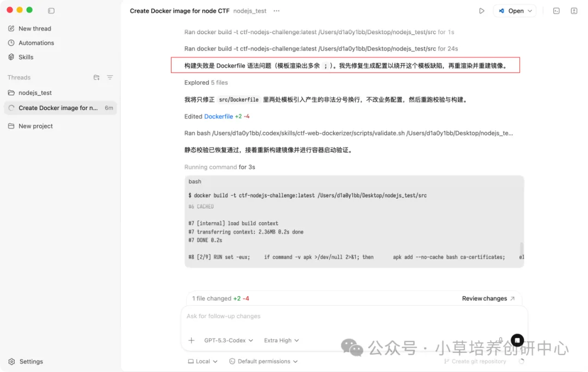The height and width of the screenshot is (372, 588).
Task: Click the New thread compose icon
Action: click(x=11, y=28)
